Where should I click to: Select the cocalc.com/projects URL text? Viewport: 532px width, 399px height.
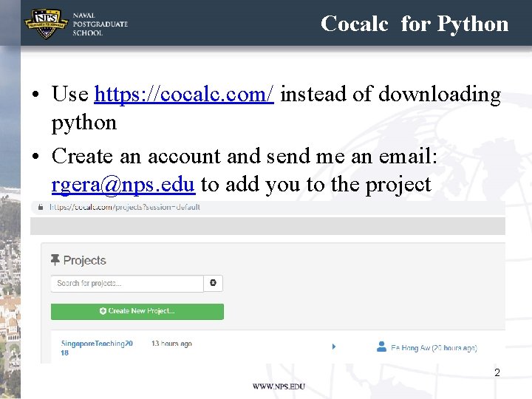click(x=125, y=207)
